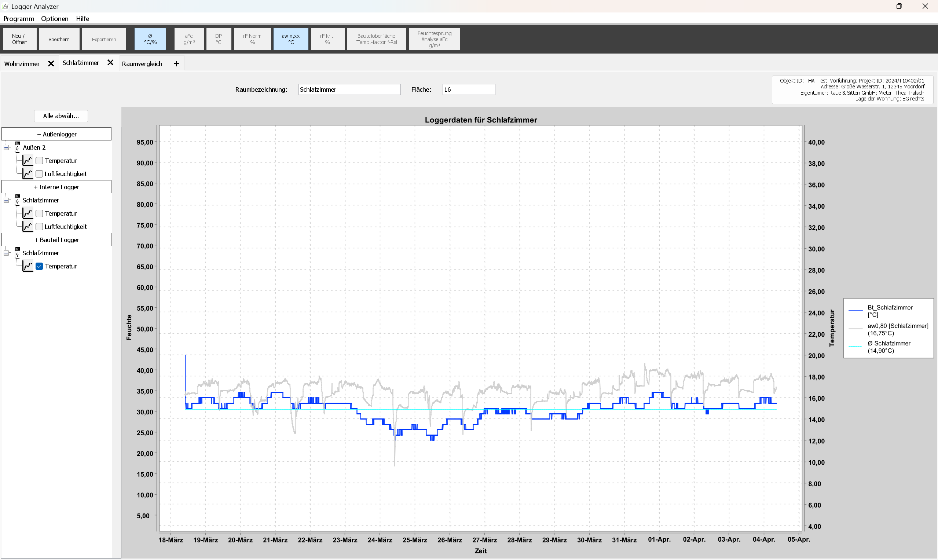Uncheck the Bauteil-Logger Temperatur checkbox
The width and height of the screenshot is (938, 560).
[x=39, y=266]
